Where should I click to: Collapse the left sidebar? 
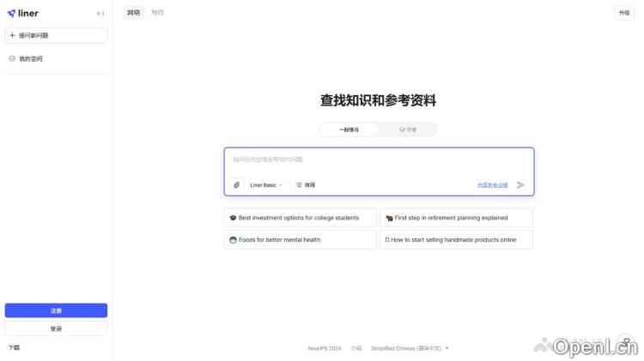click(100, 13)
